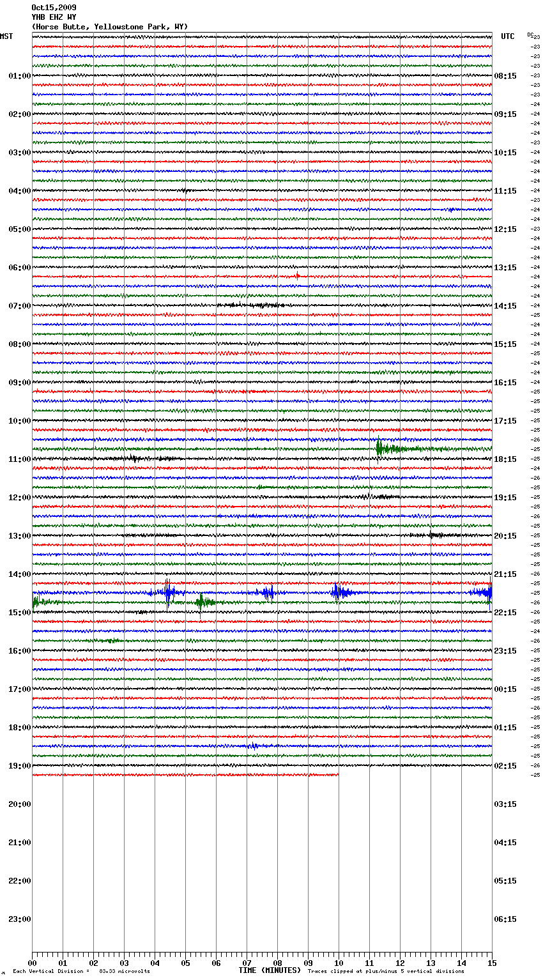Select the "12:00" MST time label

(x=20, y=498)
